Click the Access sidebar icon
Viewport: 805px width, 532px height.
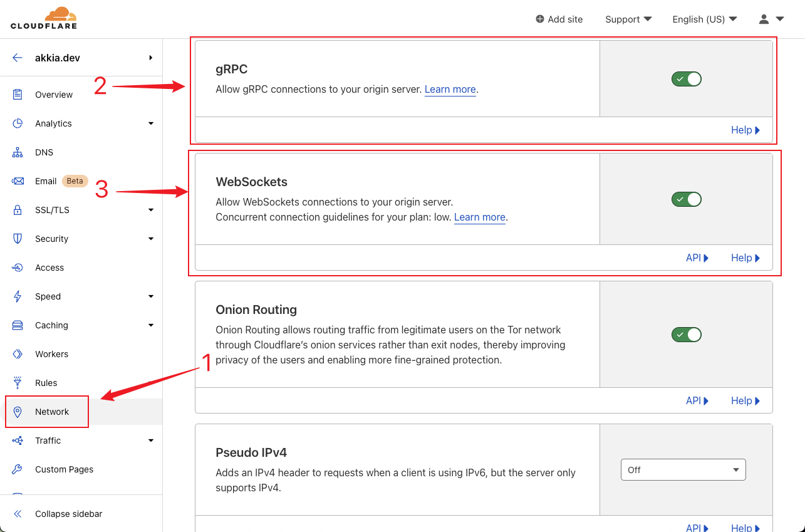18,268
